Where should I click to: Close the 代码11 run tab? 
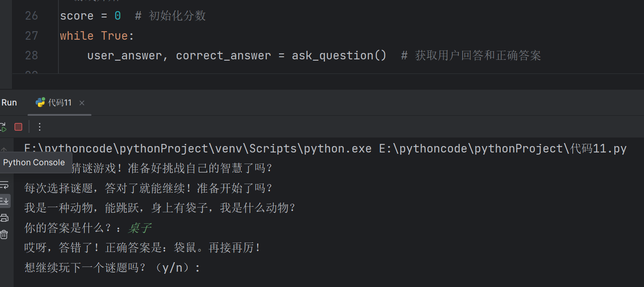(x=82, y=103)
